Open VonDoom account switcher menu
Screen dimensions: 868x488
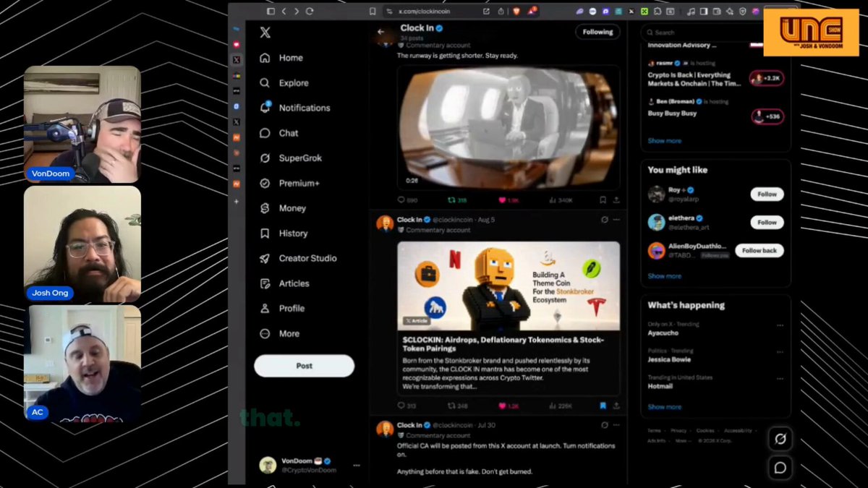coord(310,465)
